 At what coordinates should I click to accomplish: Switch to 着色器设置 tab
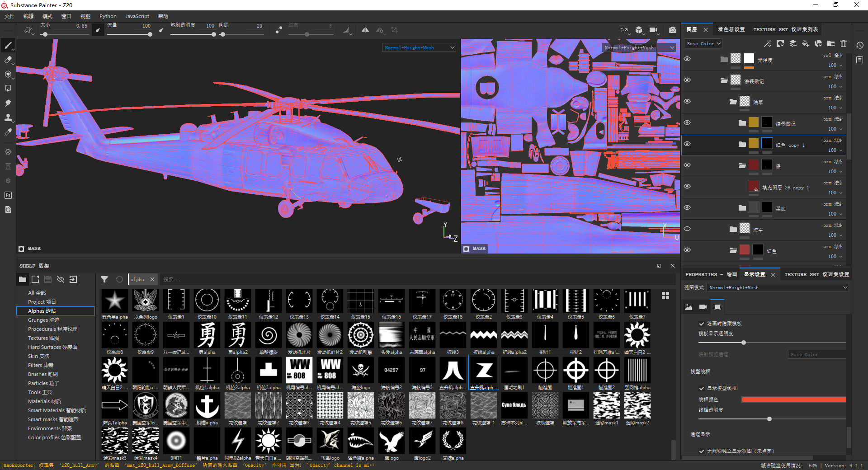pyautogui.click(x=731, y=29)
